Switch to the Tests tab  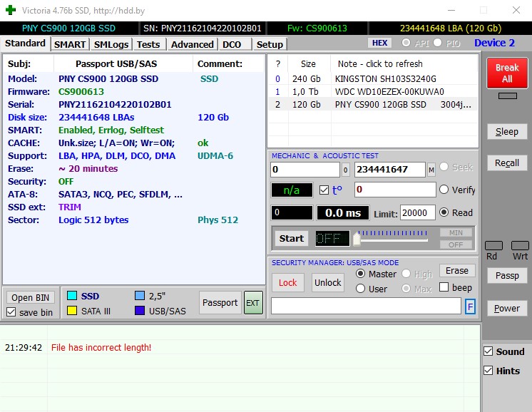pyautogui.click(x=148, y=44)
